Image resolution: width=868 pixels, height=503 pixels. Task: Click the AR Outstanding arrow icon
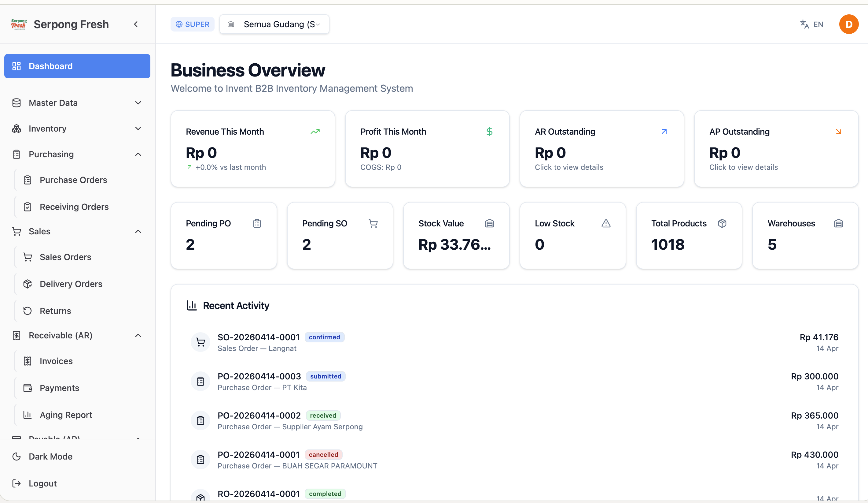coord(664,132)
